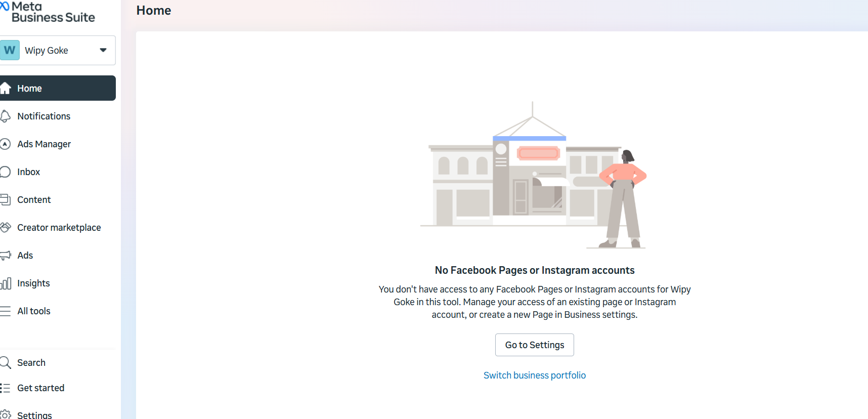
Task: Expand the Wipy Goke account dropdown arrow
Action: click(103, 50)
